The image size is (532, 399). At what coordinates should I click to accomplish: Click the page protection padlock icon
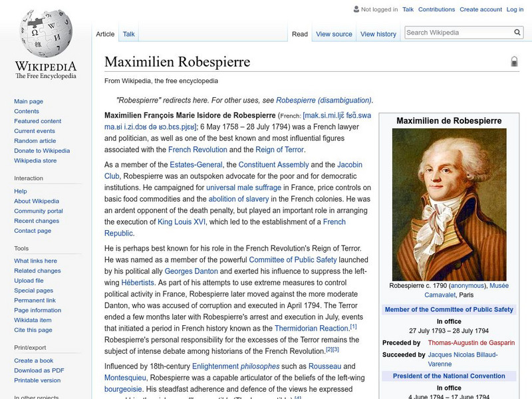pyautogui.click(x=514, y=61)
